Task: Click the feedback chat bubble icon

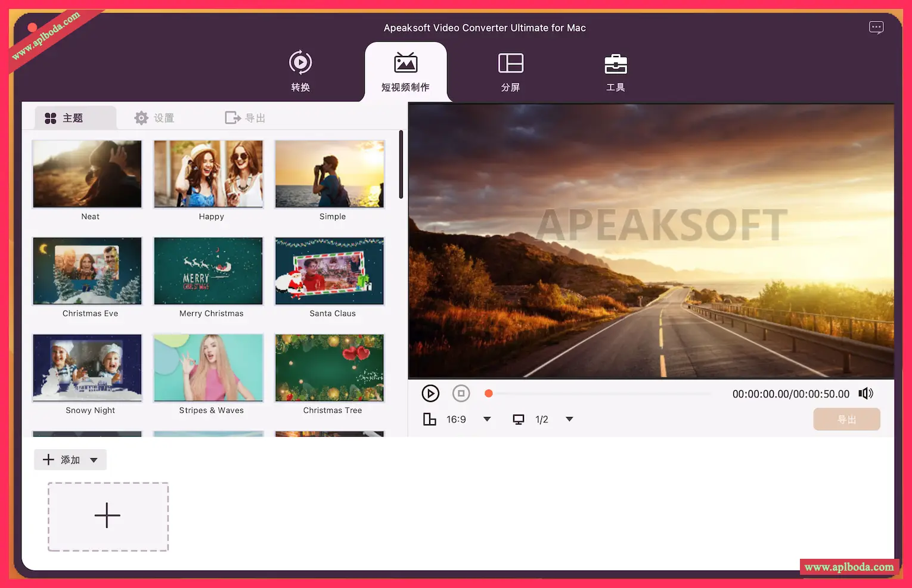Action: point(876,27)
